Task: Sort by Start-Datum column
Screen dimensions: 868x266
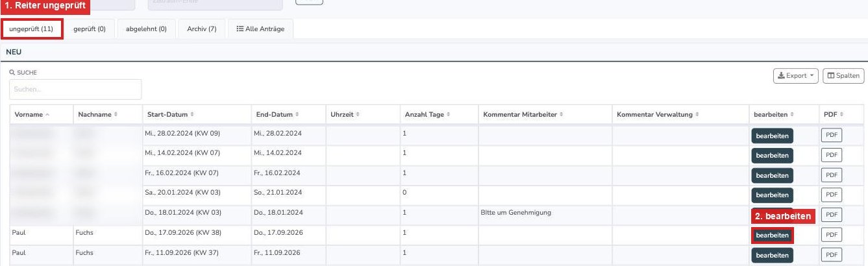Action: point(197,114)
